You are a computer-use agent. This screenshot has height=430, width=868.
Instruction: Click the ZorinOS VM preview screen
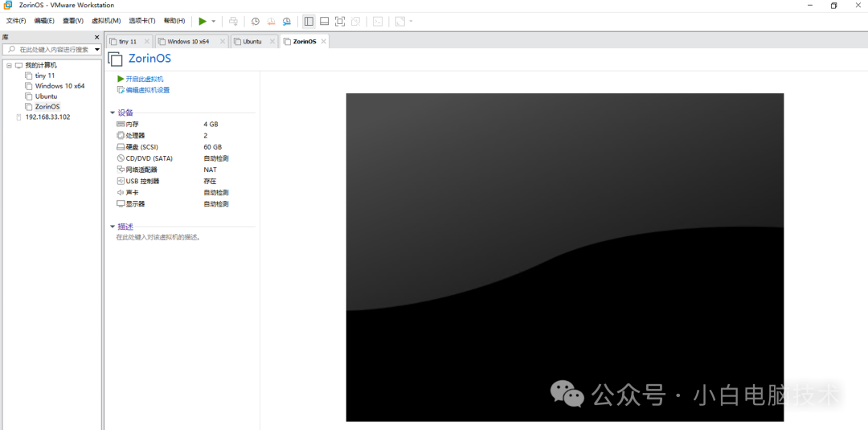[565, 257]
